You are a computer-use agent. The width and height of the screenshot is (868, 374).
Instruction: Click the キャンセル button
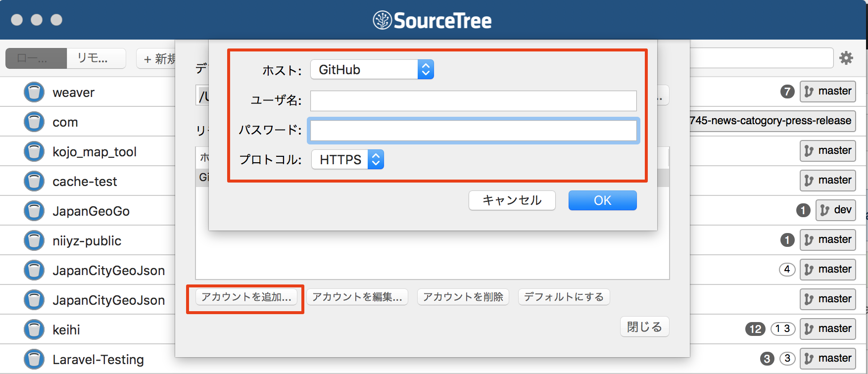[x=512, y=200]
